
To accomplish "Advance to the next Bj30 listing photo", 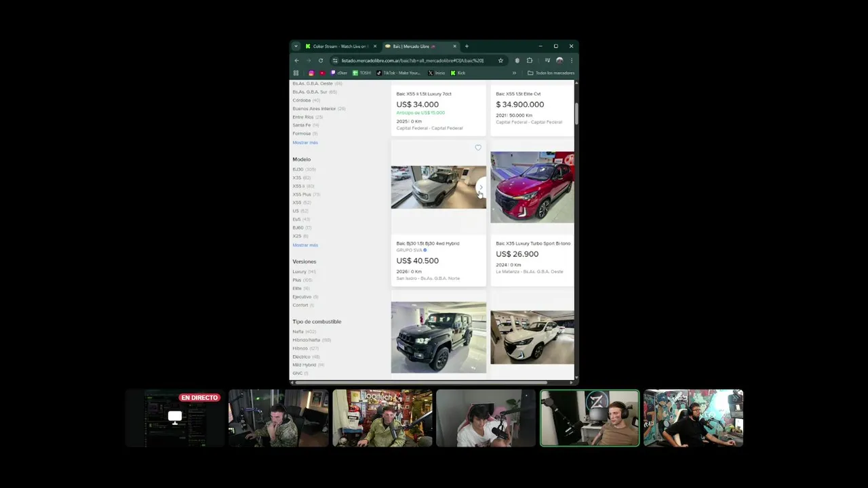I will (x=481, y=188).
